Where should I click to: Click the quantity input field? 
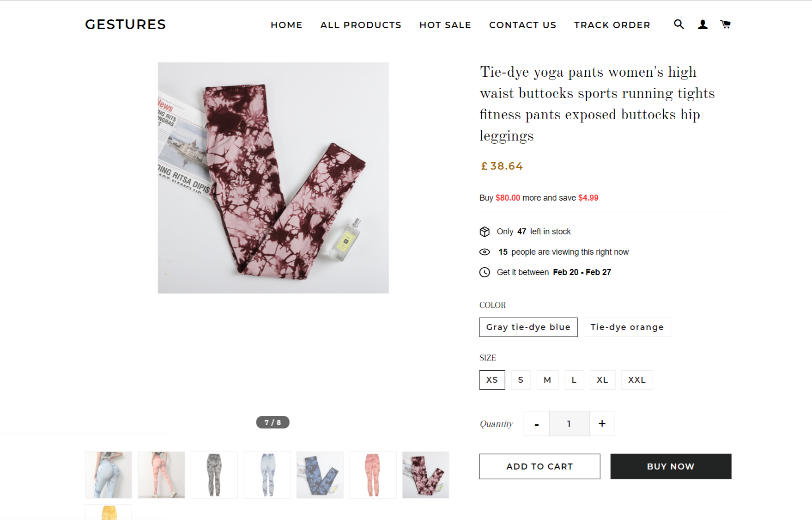569,423
